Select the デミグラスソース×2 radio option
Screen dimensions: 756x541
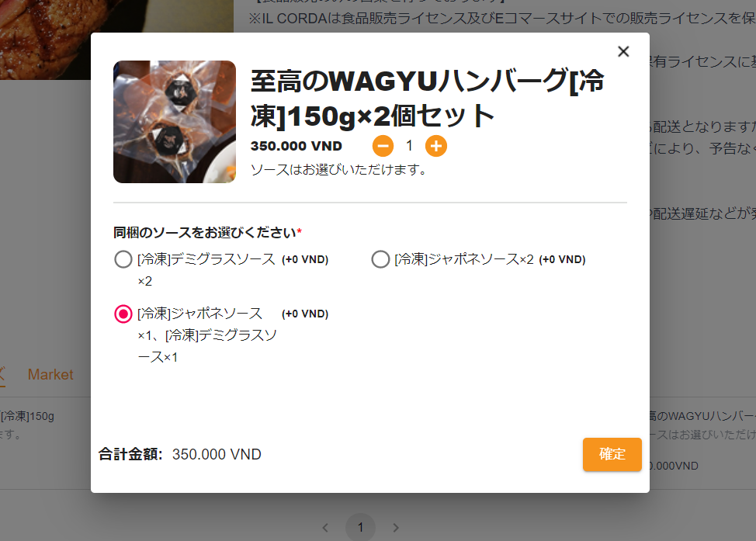pyautogui.click(x=123, y=259)
